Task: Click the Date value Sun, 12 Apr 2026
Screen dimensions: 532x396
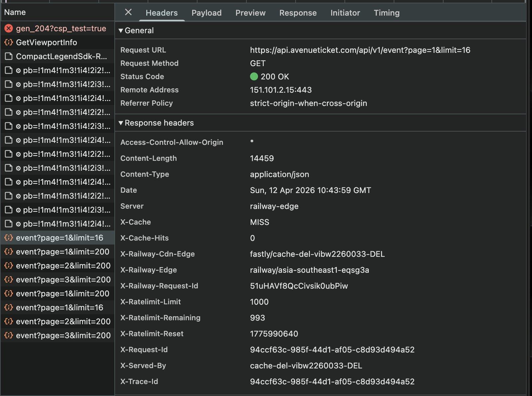Action: click(x=311, y=190)
